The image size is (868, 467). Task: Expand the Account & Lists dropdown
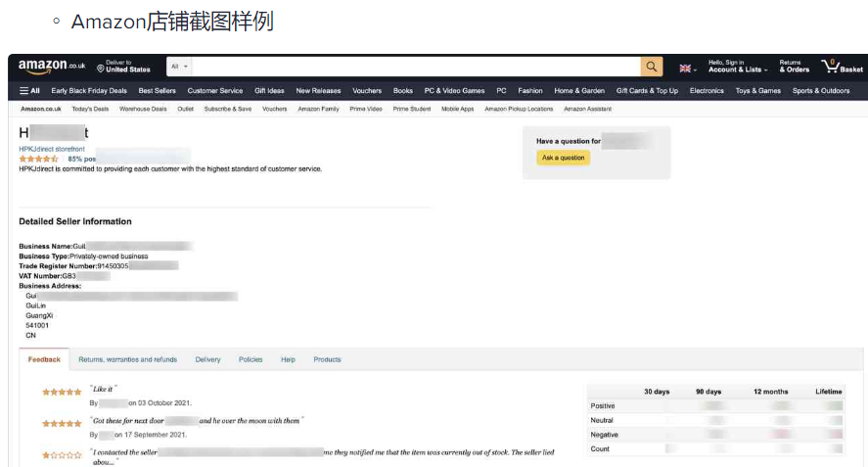point(737,67)
